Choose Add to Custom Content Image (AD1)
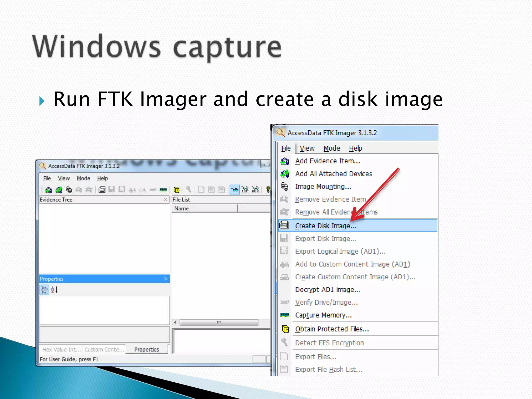532x399 pixels. (x=358, y=264)
